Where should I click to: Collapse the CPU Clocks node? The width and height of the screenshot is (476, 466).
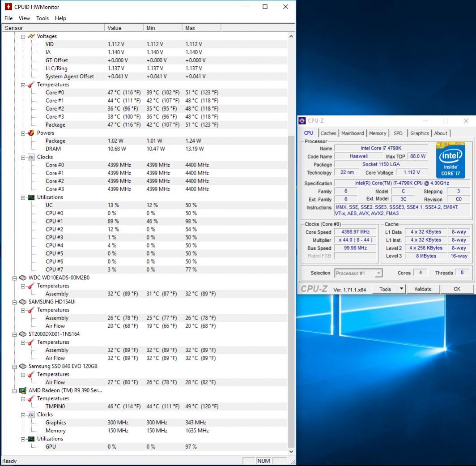pyautogui.click(x=23, y=158)
